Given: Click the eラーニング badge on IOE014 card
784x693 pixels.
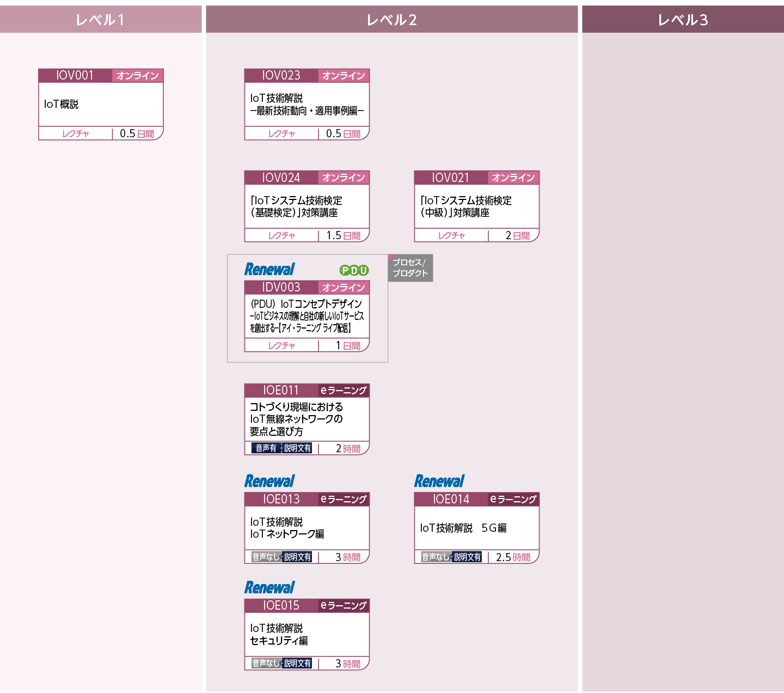Looking at the screenshot, I should pyautogui.click(x=513, y=499).
